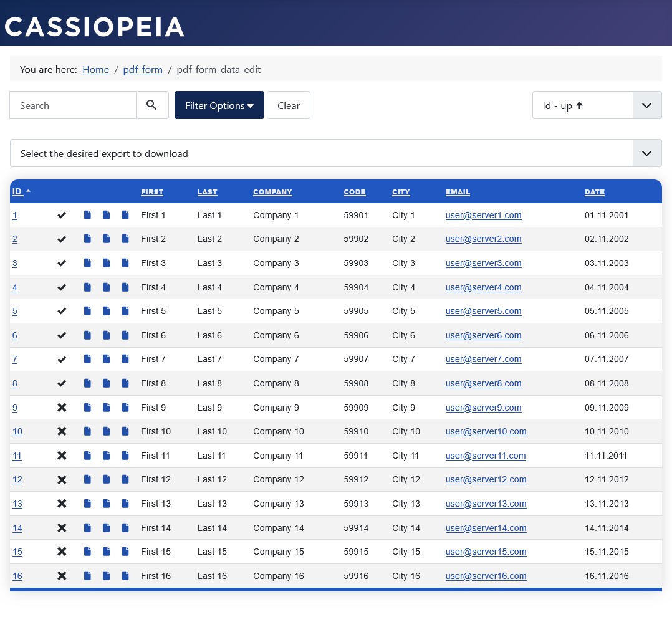Open the pdf-form breadcrumb entry
Screen dimensions: 672x617
click(143, 69)
